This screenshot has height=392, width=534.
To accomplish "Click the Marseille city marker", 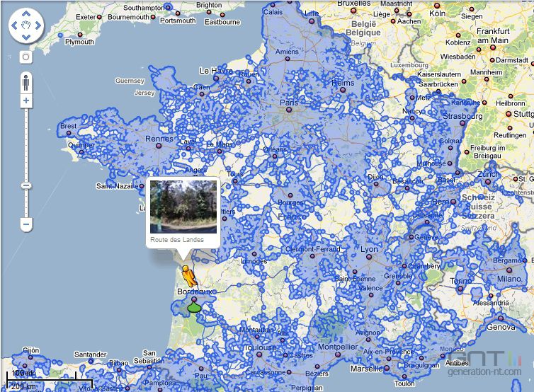I will click(x=387, y=368).
